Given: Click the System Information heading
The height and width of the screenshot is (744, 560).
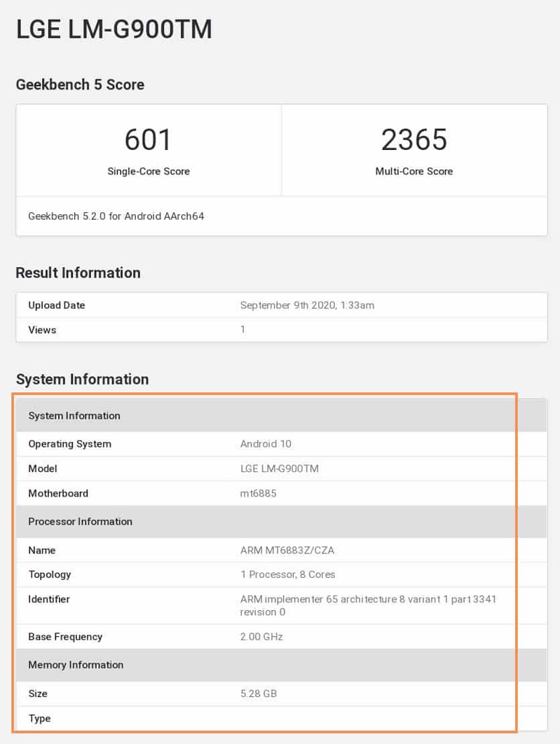Looking at the screenshot, I should tap(82, 379).
